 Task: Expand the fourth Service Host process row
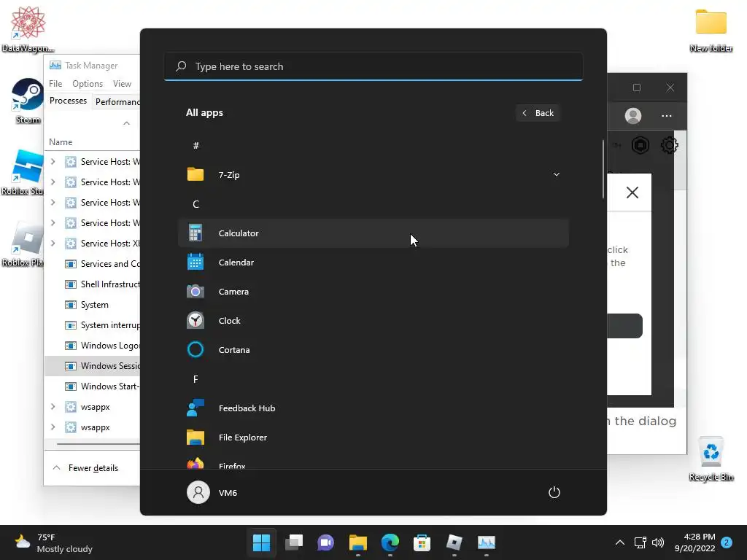point(53,223)
